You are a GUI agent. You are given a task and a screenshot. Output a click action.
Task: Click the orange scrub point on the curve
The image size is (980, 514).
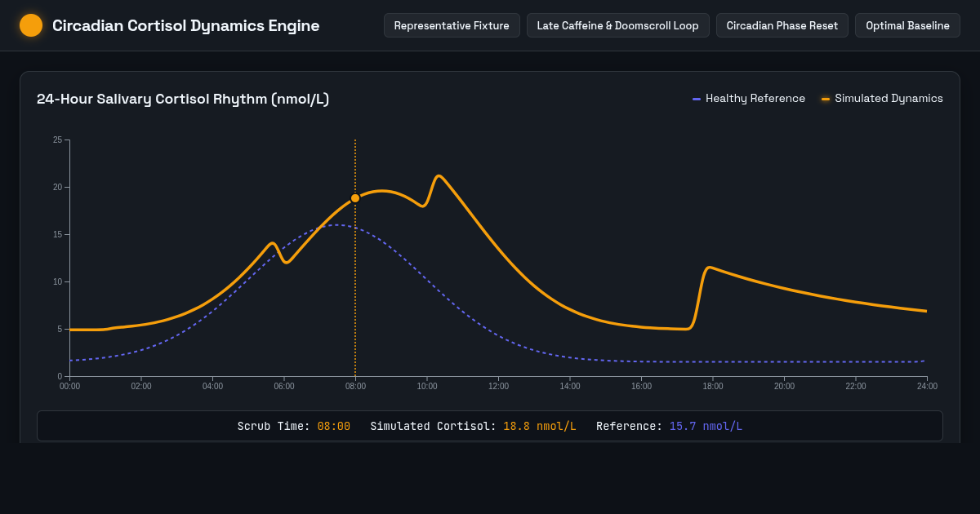355,198
